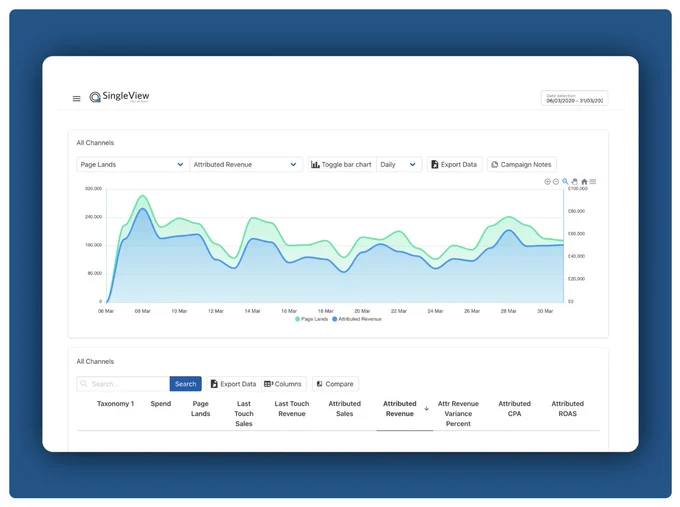The height and width of the screenshot is (507, 680).
Task: Click Export Data in table toolbar
Action: point(234,384)
